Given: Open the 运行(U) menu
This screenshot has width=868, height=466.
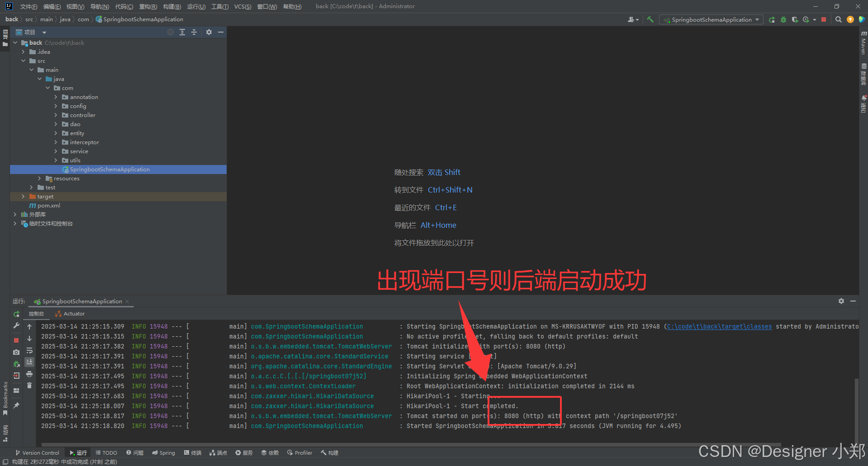Looking at the screenshot, I should 196,6.
